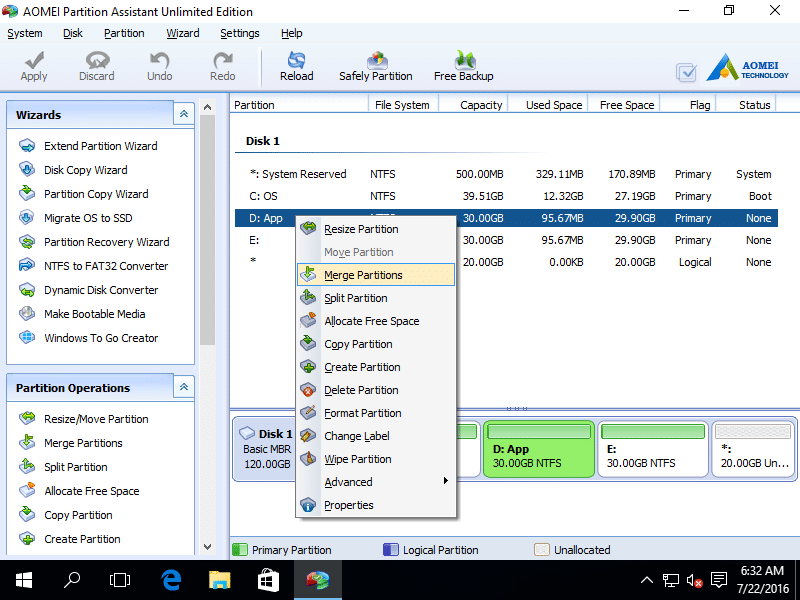The width and height of the screenshot is (800, 600).
Task: Open the Wizard menu
Action: click(183, 34)
